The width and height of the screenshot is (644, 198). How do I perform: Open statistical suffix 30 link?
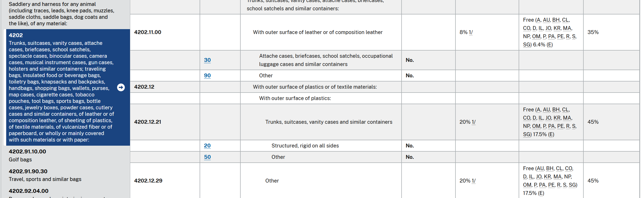coord(207,60)
